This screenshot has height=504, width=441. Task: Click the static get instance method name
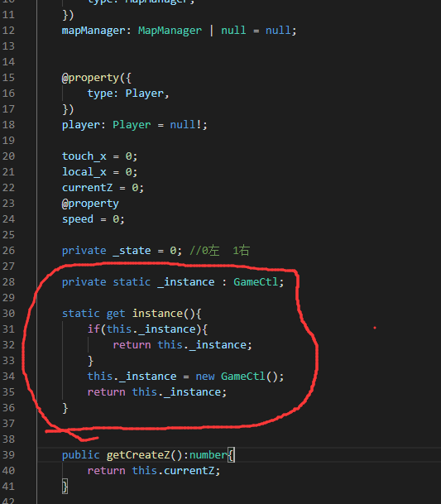click(157, 314)
